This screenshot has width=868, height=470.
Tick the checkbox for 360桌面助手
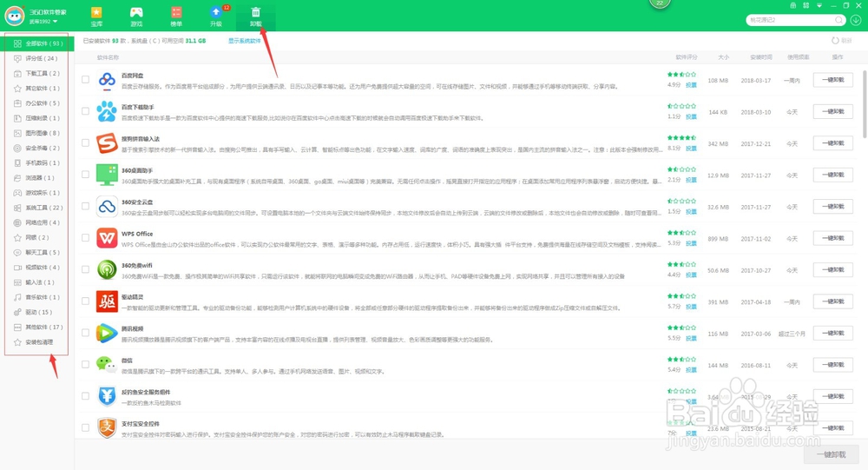tap(85, 174)
